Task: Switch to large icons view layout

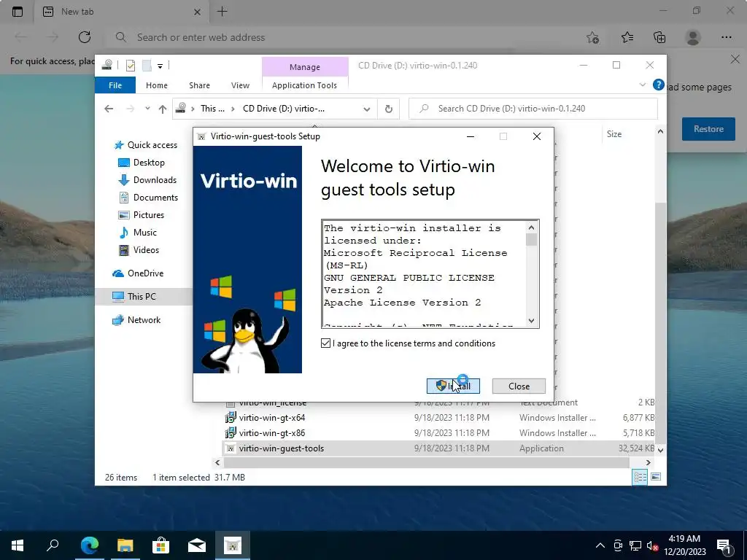Action: tap(656, 477)
